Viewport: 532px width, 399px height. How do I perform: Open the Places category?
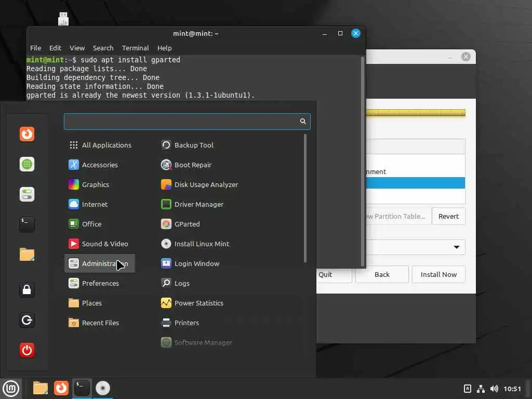coord(100,303)
